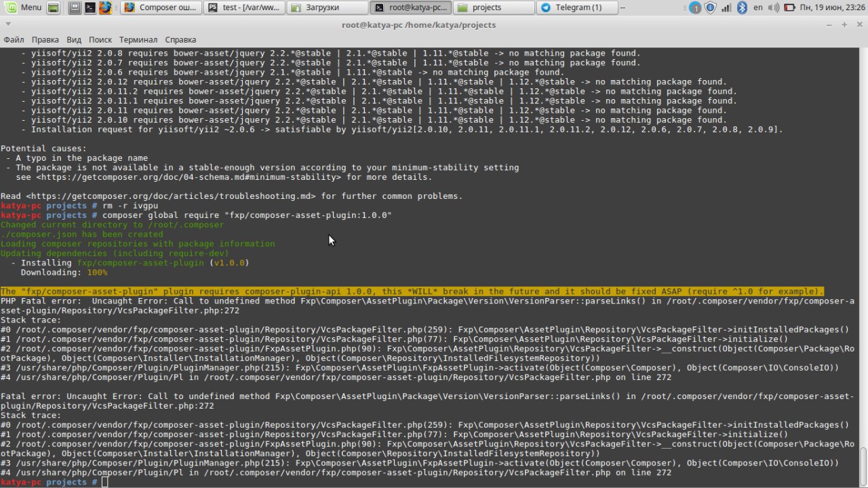Click the highlighted yellow plugin warning line

(412, 290)
